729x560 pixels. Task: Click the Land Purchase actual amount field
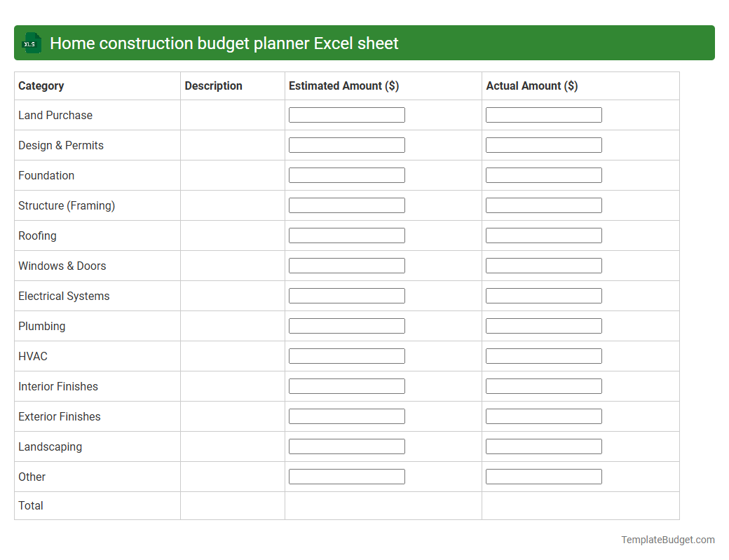coord(543,114)
